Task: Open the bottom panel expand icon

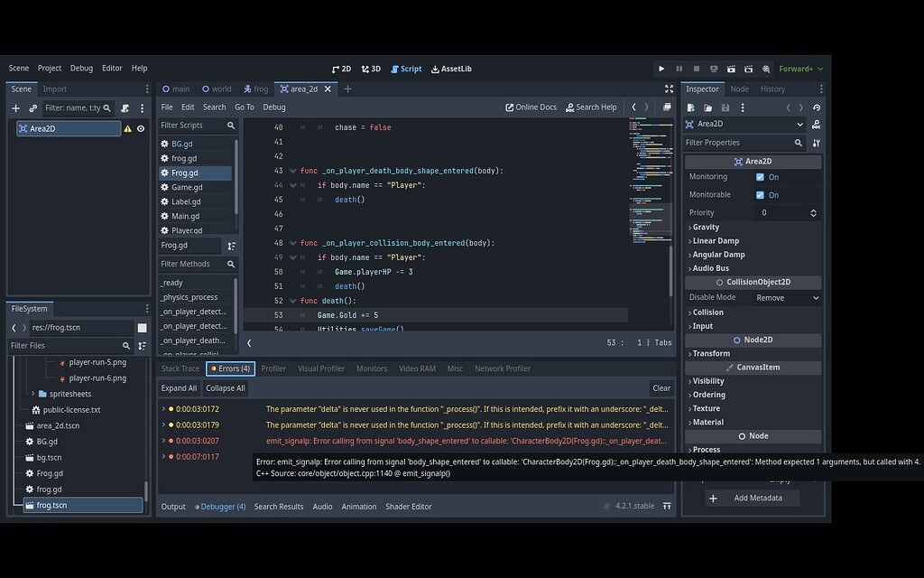Action: click(x=668, y=507)
